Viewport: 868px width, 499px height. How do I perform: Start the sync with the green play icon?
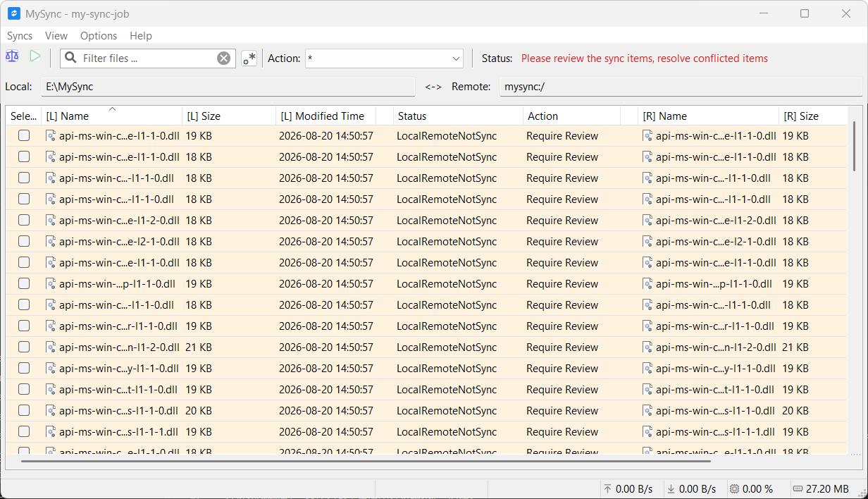[x=35, y=56]
